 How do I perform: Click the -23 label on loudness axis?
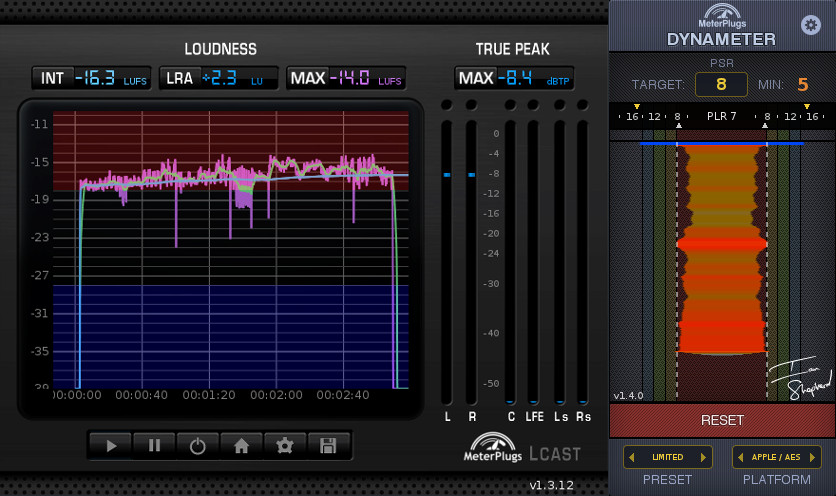[39, 237]
